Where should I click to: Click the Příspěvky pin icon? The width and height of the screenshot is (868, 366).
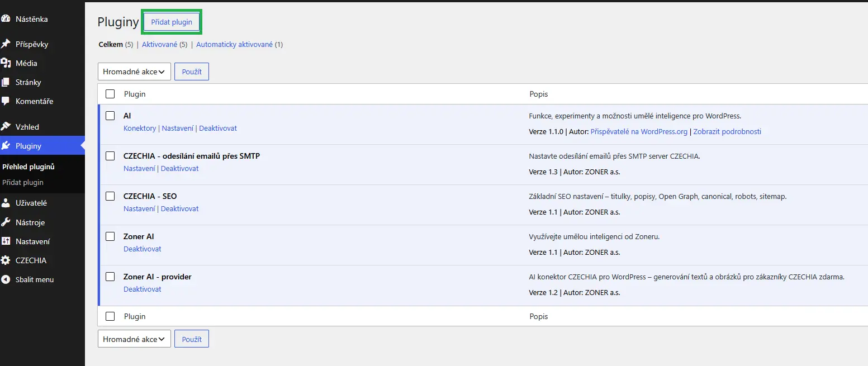click(x=6, y=44)
